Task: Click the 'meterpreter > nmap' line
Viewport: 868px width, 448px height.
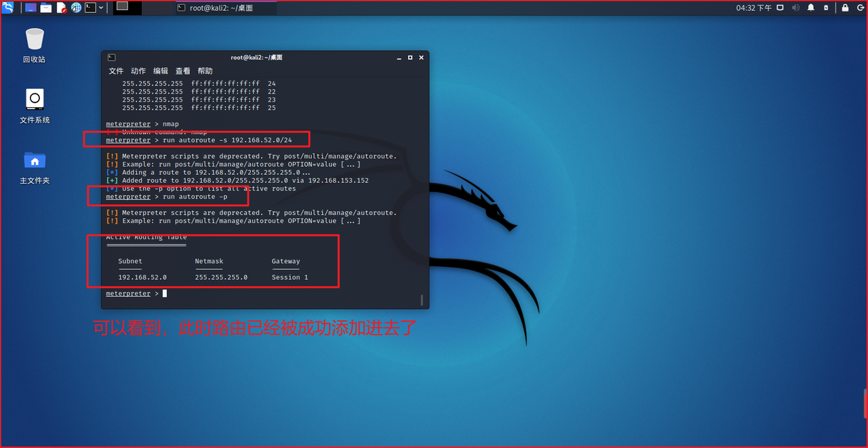Action: click(142, 124)
